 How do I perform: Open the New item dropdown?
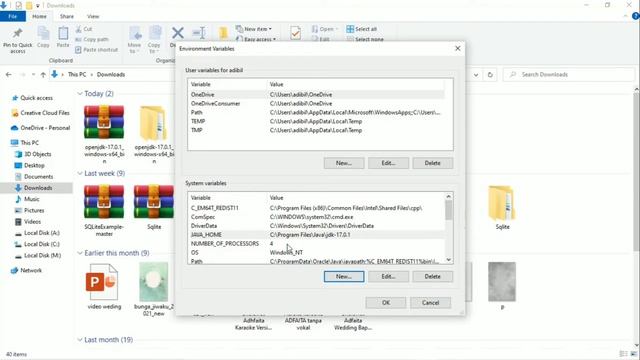[x=254, y=29]
